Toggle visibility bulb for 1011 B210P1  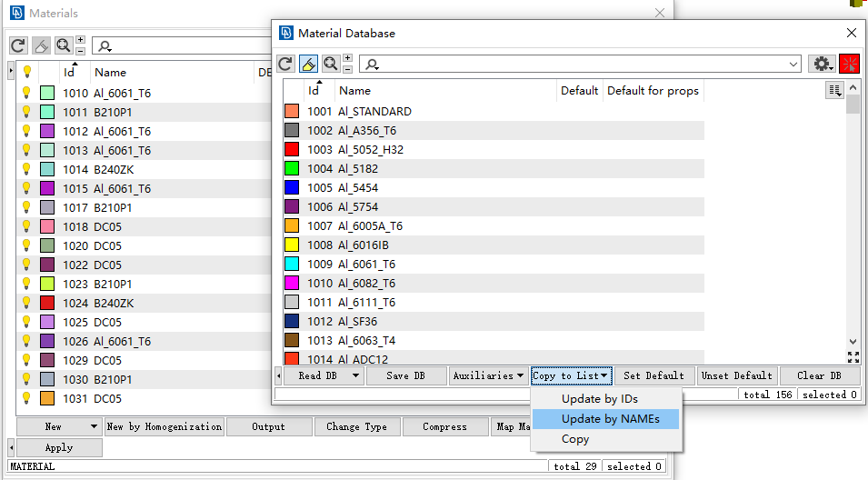pos(26,112)
